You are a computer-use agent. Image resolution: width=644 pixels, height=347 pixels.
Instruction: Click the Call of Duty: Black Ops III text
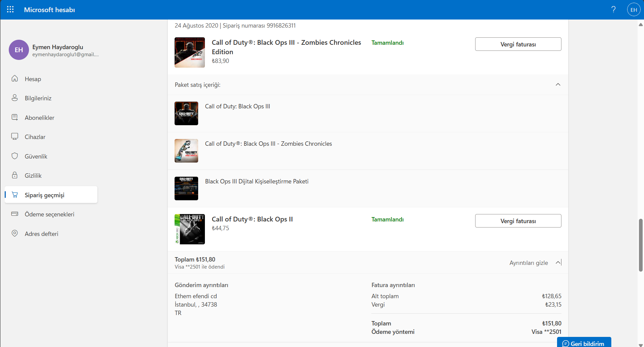click(x=238, y=106)
